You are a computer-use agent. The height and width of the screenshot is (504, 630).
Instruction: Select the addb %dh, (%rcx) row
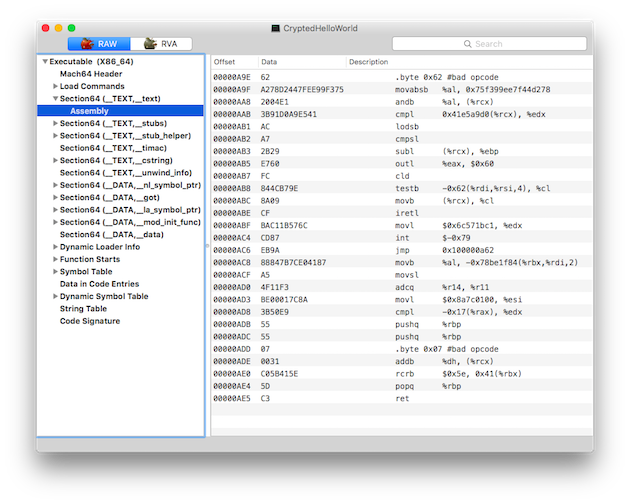402,361
